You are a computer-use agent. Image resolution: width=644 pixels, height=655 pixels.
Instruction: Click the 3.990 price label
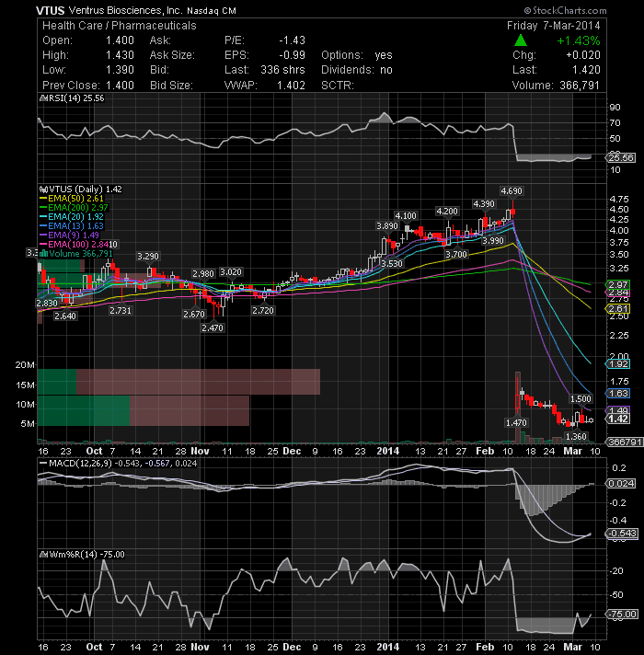(493, 241)
